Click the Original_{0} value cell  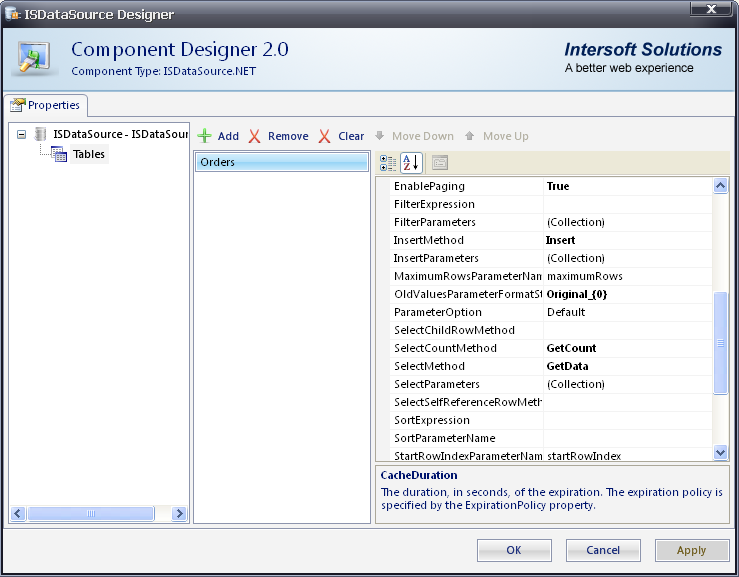628,294
